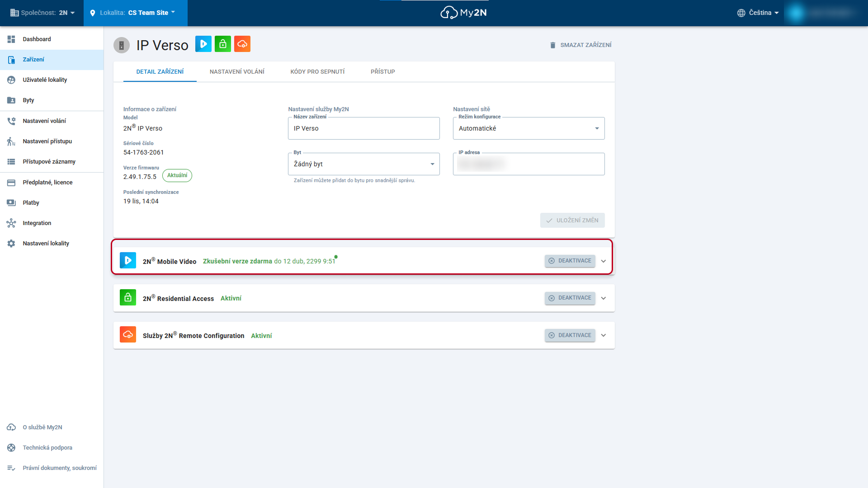Open the Lokalita CS Team Site dropdown
The image size is (868, 488).
click(x=136, y=13)
